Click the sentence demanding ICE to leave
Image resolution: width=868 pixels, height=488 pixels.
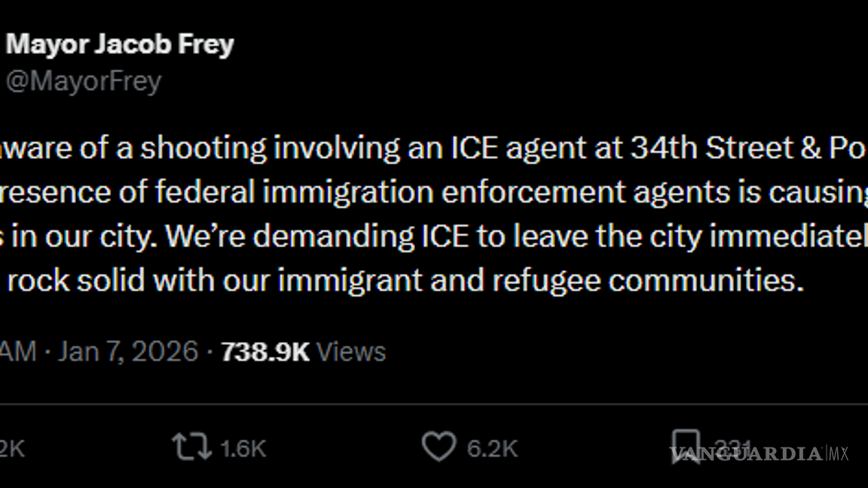tap(512, 236)
